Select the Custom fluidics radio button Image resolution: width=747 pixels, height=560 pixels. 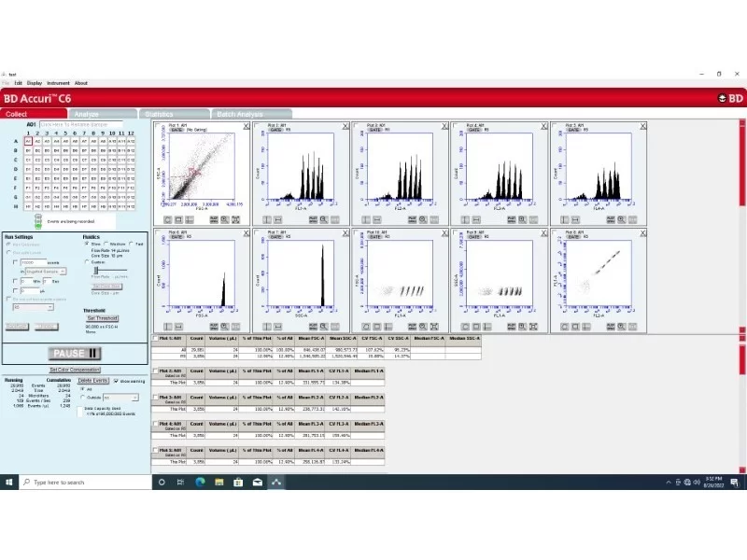[x=87, y=262]
